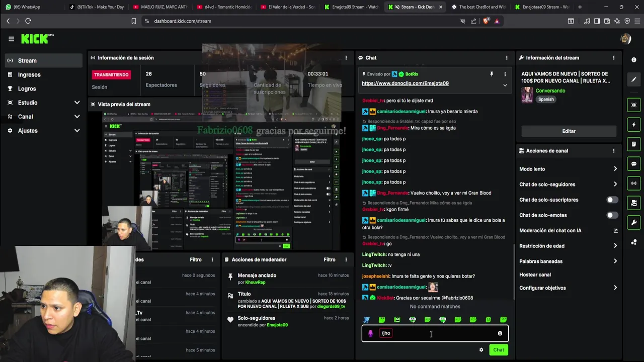Open the KhouvRap username link
Screen dimensions: 644x362
255,283
